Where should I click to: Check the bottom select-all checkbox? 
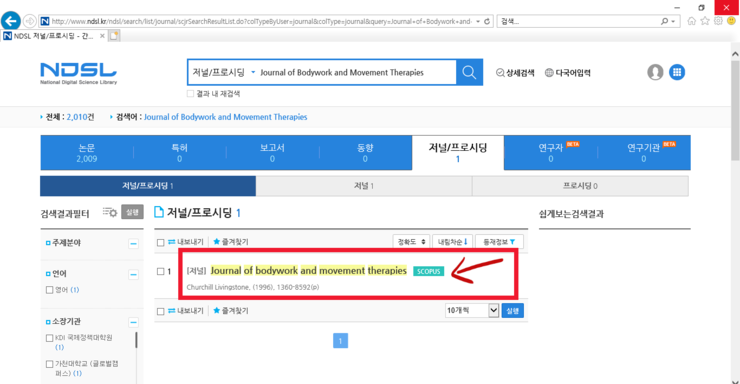point(160,311)
